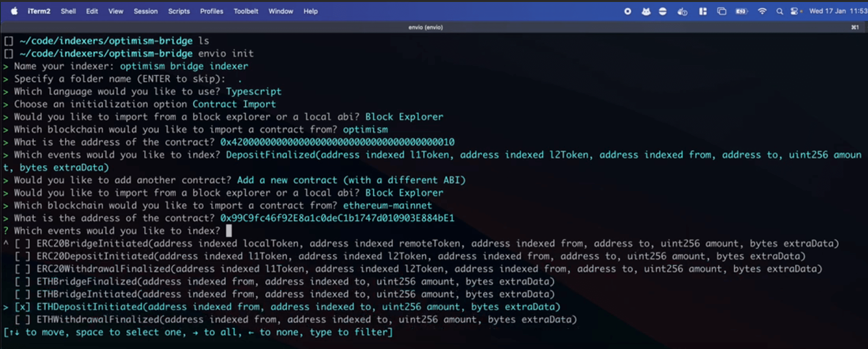Click the scroll-up caret above event list

tap(6, 243)
